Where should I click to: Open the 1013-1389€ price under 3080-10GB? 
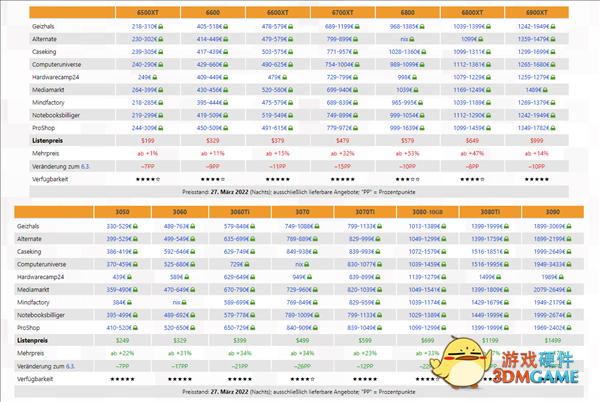425,226
